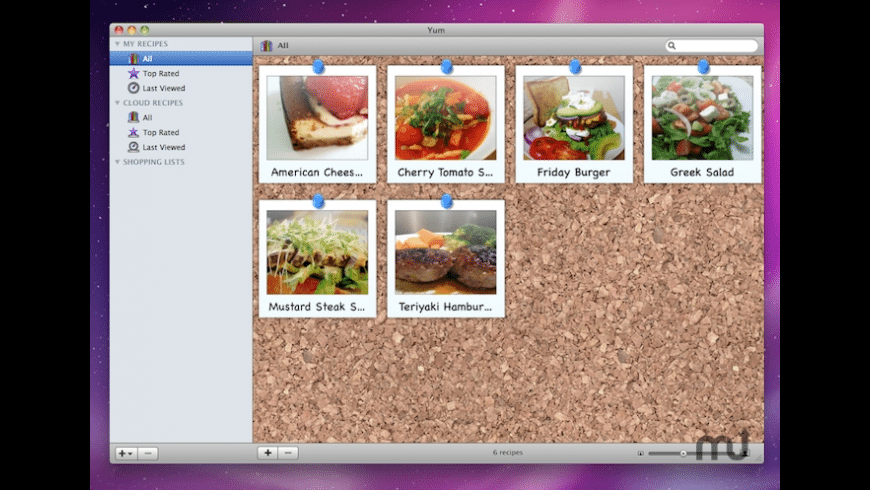Select the All books icon under My Recipes
This screenshot has width=870, height=490.
click(x=133, y=59)
